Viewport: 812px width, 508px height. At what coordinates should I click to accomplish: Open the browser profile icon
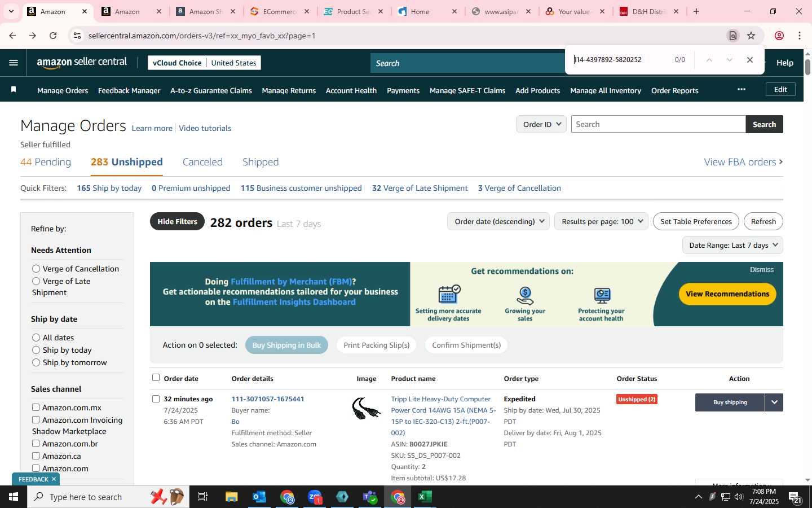pos(779,36)
